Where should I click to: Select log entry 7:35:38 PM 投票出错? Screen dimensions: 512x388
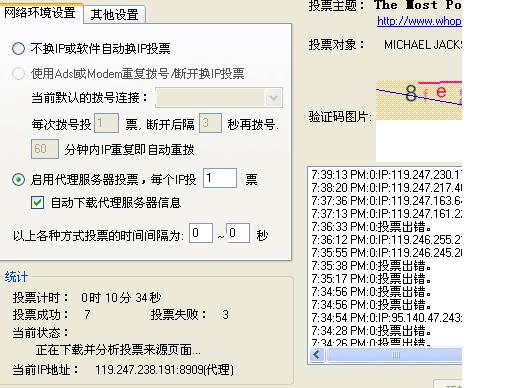pyautogui.click(x=371, y=266)
